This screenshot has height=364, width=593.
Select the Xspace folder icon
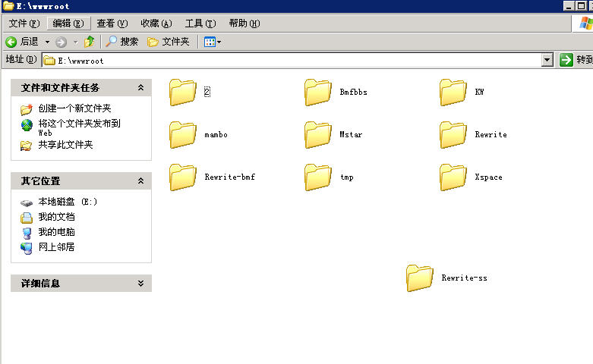point(453,177)
